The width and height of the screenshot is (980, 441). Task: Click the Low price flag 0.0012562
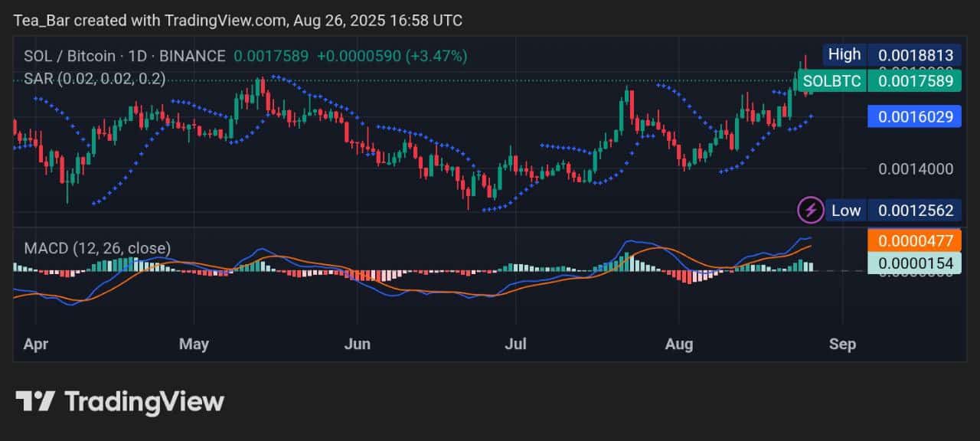coord(914,209)
